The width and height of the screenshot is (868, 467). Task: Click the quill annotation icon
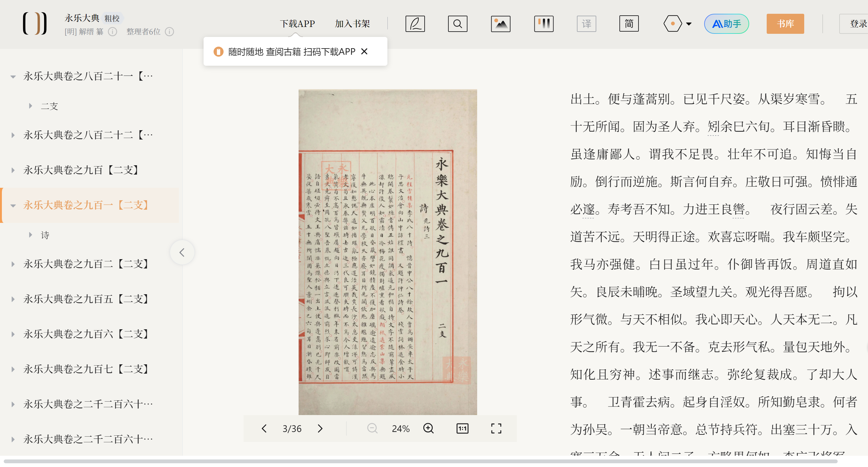[x=415, y=23]
